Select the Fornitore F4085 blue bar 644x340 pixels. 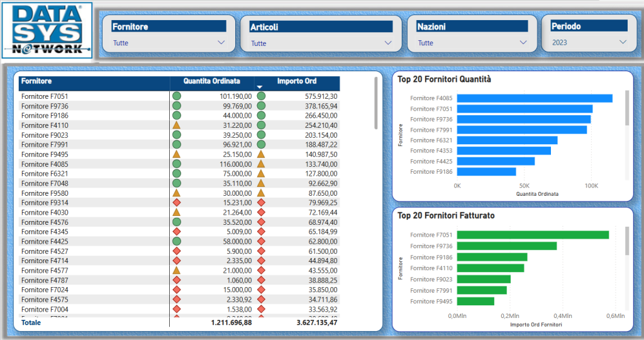point(535,98)
